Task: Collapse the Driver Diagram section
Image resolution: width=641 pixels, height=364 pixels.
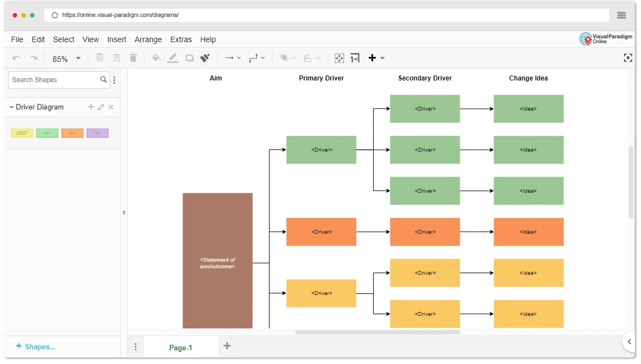Action: [x=12, y=107]
